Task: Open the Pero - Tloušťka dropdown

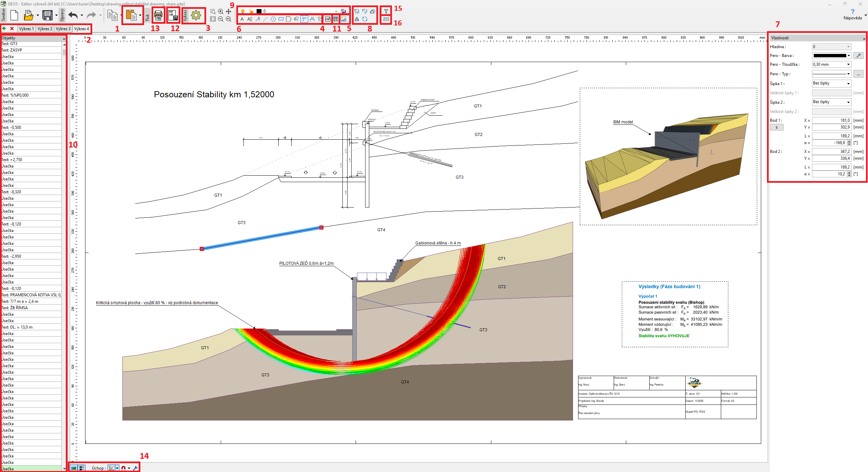Action: [831, 64]
